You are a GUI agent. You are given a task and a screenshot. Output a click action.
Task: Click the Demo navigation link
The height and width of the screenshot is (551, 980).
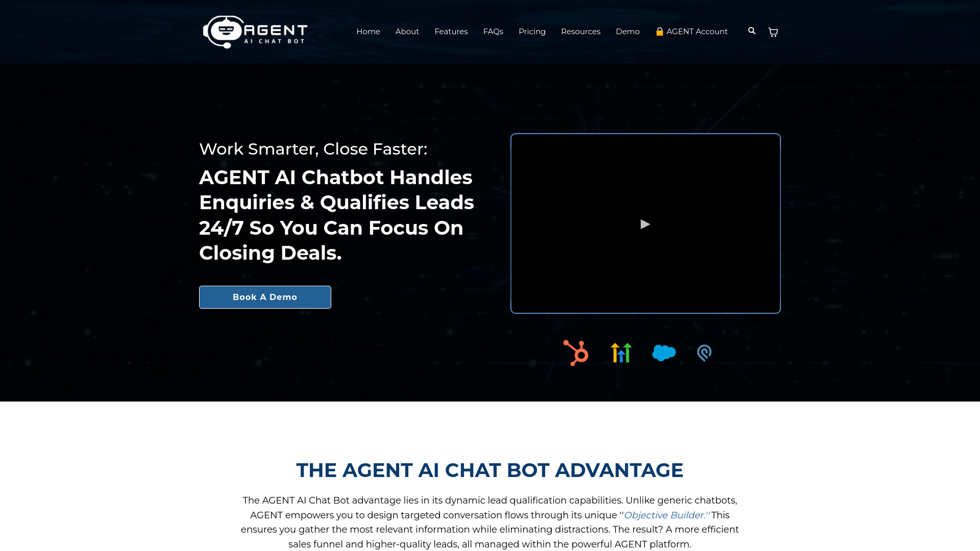pyautogui.click(x=627, y=32)
